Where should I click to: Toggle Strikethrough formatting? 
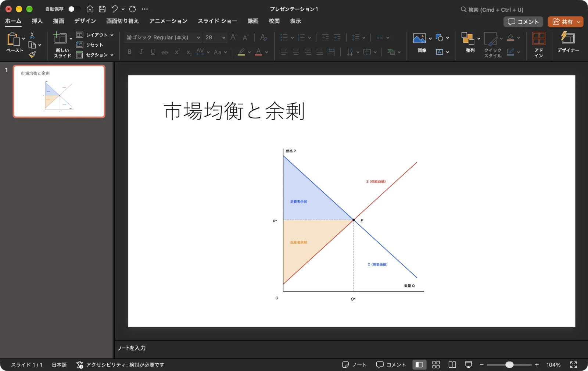(x=165, y=52)
